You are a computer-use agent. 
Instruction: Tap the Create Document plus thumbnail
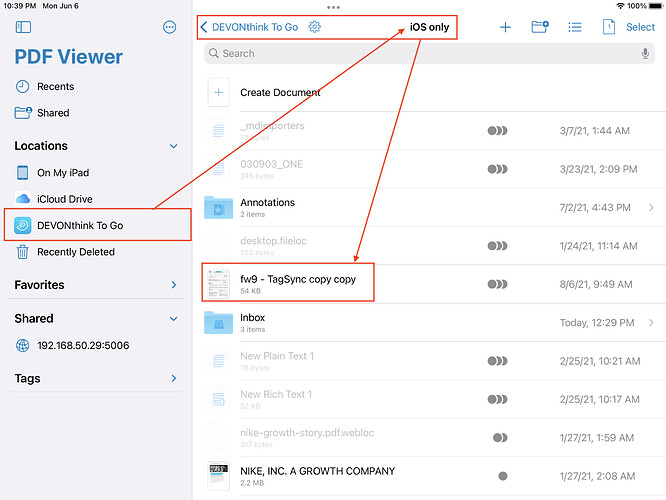pyautogui.click(x=218, y=92)
